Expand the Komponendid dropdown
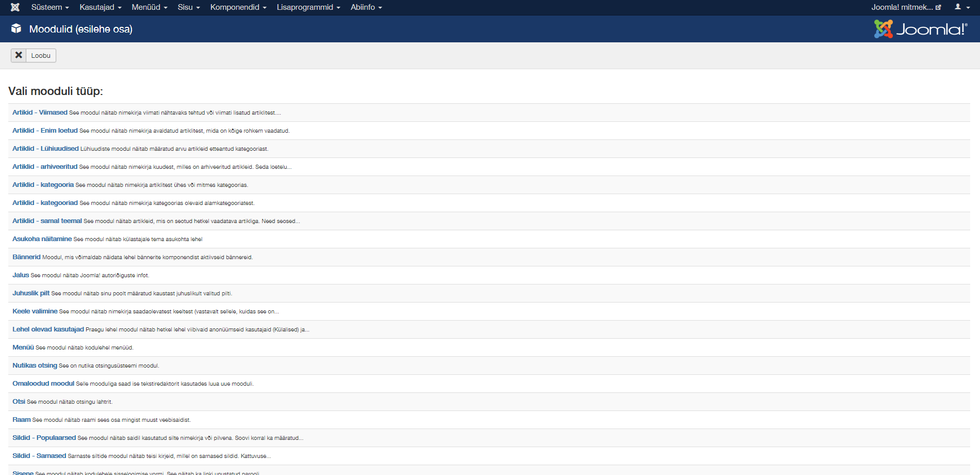 [238, 7]
